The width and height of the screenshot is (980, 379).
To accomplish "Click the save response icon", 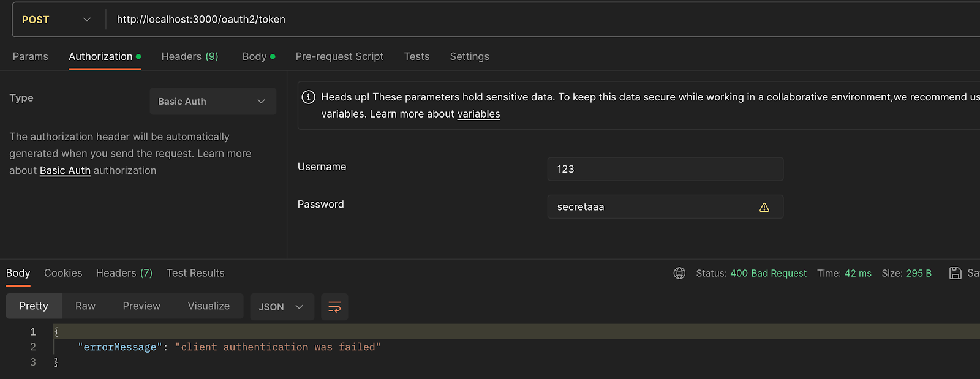I will pyautogui.click(x=955, y=273).
